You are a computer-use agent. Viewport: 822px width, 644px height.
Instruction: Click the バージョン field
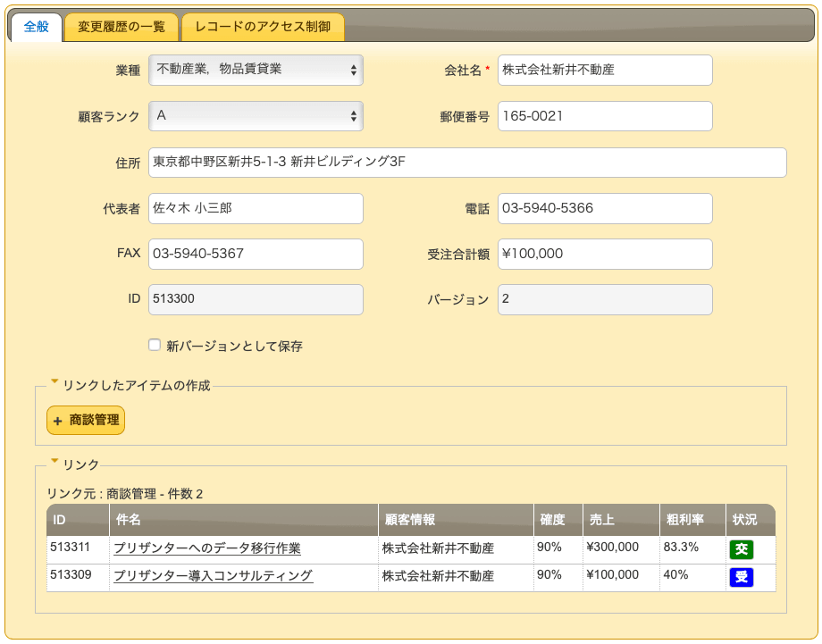pyautogui.click(x=605, y=300)
